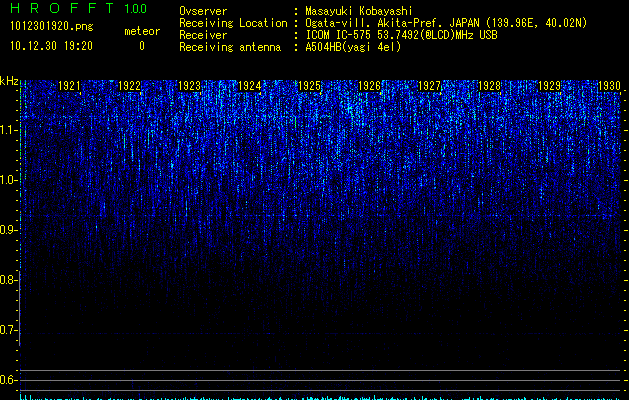Click the A504HB(yagi 4el) antenna text
The height and width of the screenshot is (400, 629).
pyautogui.click(x=353, y=47)
